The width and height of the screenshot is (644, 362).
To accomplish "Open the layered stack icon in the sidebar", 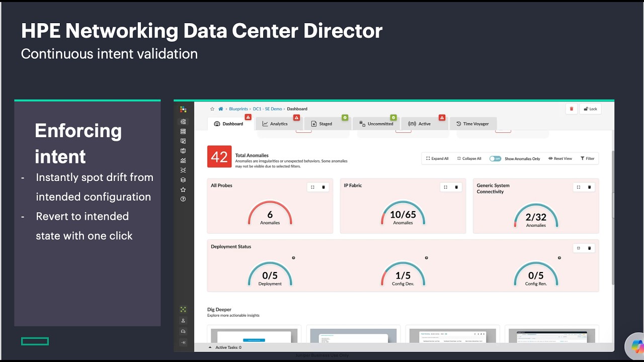I will click(183, 180).
